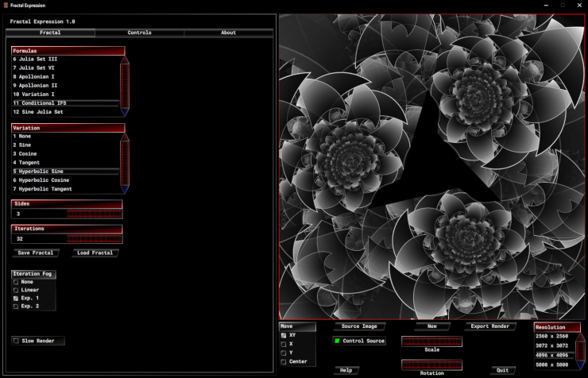Image resolution: width=588 pixels, height=378 pixels.
Task: Choose variation 3 Cosine
Action: [x=66, y=154]
